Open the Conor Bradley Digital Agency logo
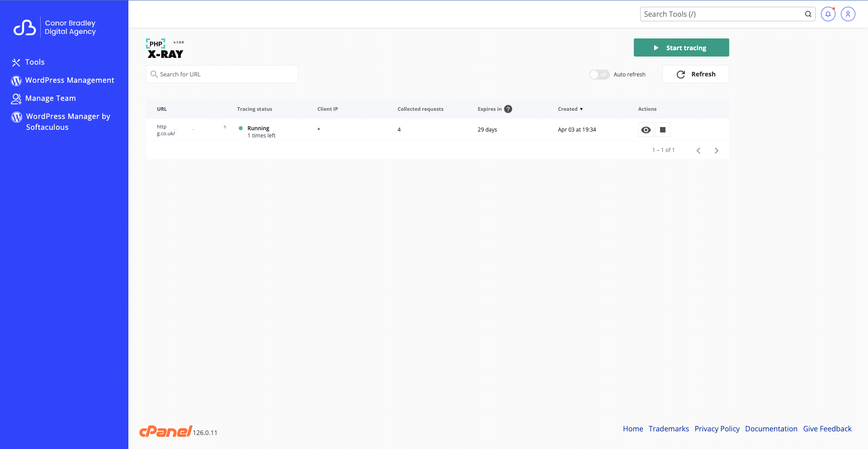This screenshot has width=868, height=449. click(x=55, y=27)
